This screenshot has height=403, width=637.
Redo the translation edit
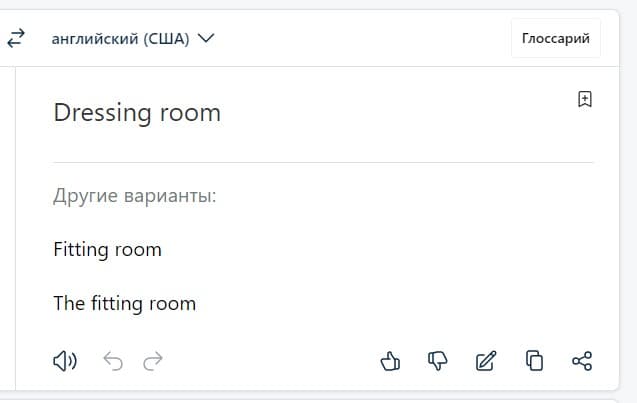(x=153, y=361)
